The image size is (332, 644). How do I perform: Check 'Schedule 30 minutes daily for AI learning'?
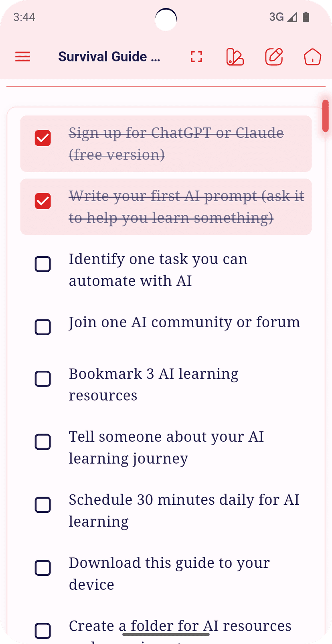(x=43, y=505)
